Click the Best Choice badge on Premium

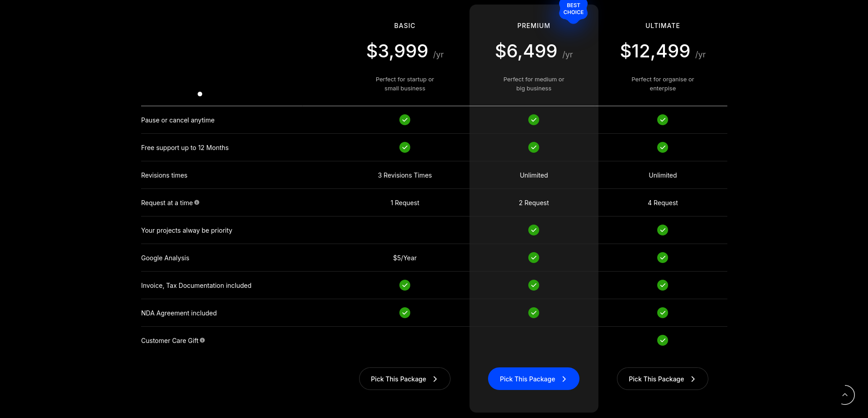[x=573, y=10]
